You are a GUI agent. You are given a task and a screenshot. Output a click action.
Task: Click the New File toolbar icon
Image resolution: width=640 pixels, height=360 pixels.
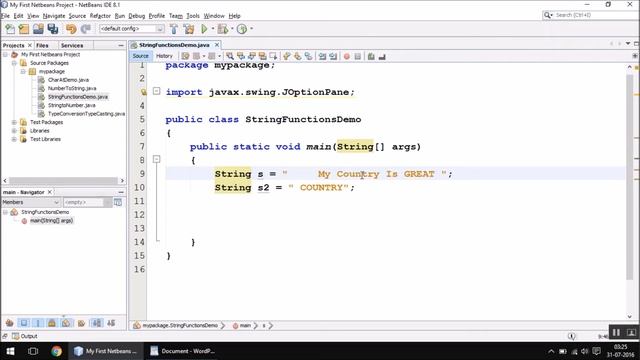coord(10,29)
